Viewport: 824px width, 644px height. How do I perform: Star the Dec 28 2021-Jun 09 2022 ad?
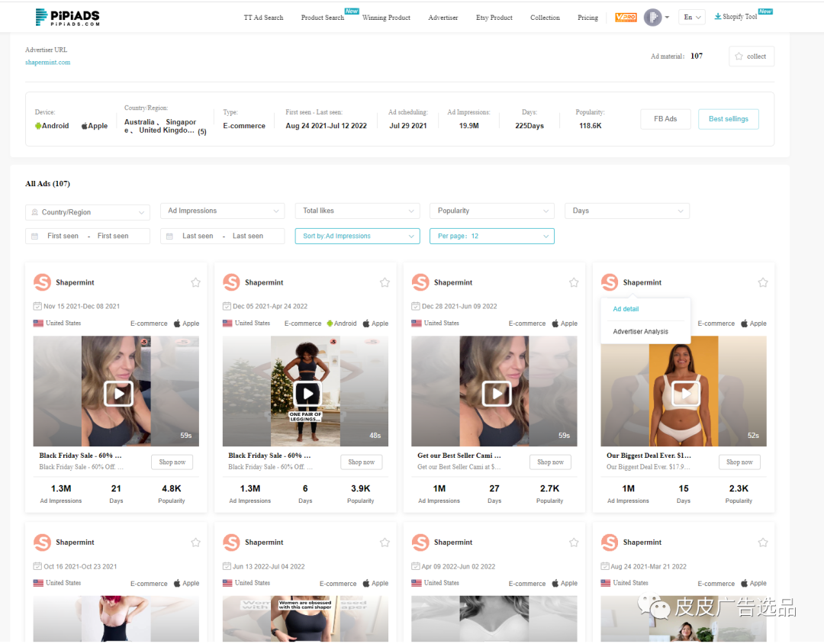point(574,282)
